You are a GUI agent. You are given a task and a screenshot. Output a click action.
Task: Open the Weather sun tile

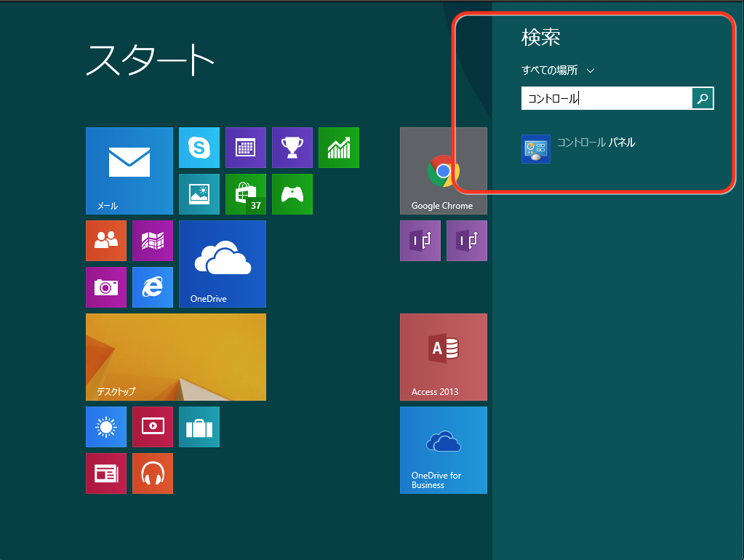tap(106, 427)
